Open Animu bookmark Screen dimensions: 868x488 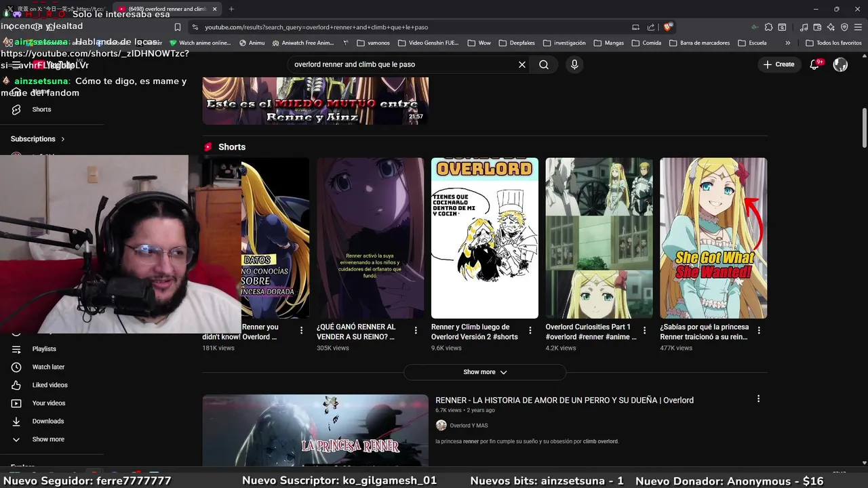[252, 43]
